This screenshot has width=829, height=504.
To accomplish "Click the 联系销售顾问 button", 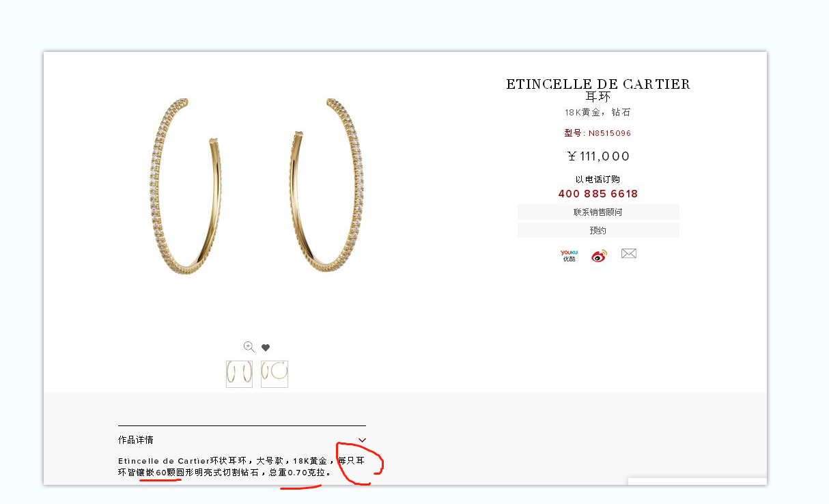I will coord(598,212).
